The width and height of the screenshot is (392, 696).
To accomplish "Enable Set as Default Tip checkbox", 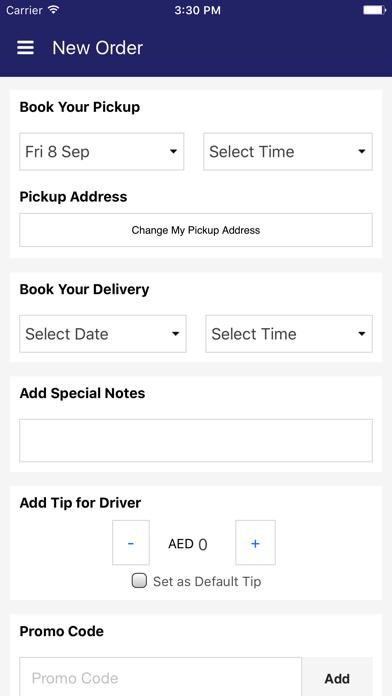I will (x=139, y=581).
